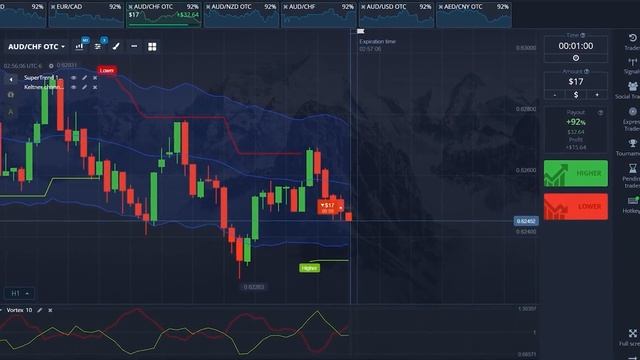
Task: Decrease the trade amount with minus
Action: 555,95
